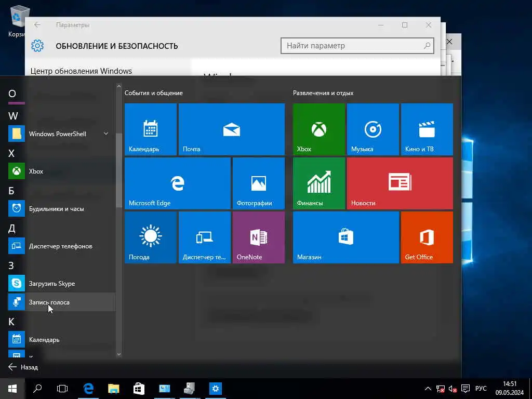The image size is (532, 399).
Task: Open the Get Office tile
Action: [x=427, y=237]
